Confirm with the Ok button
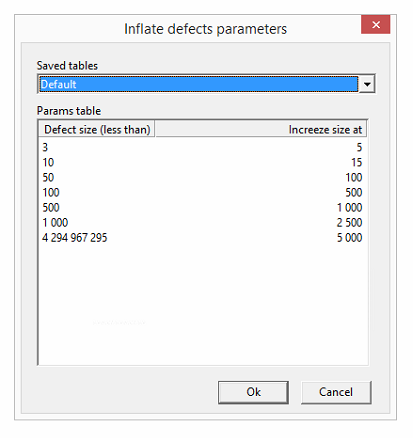The width and height of the screenshot is (413, 438). click(253, 392)
